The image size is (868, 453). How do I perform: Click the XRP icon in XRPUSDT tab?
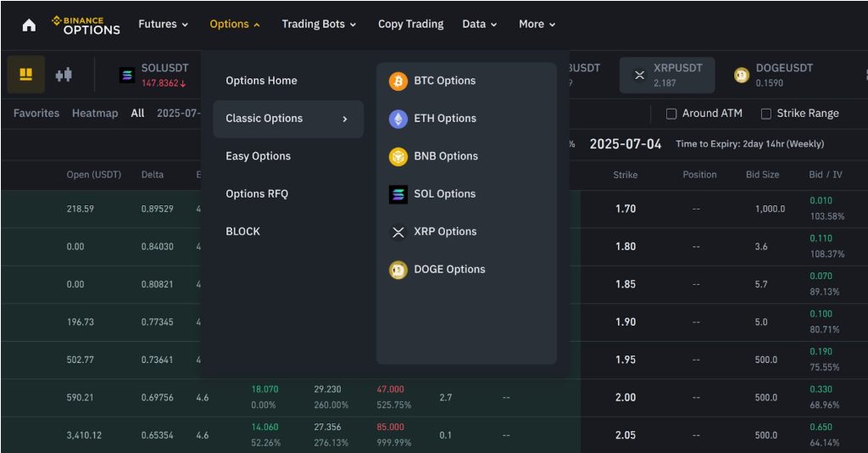tap(639, 75)
